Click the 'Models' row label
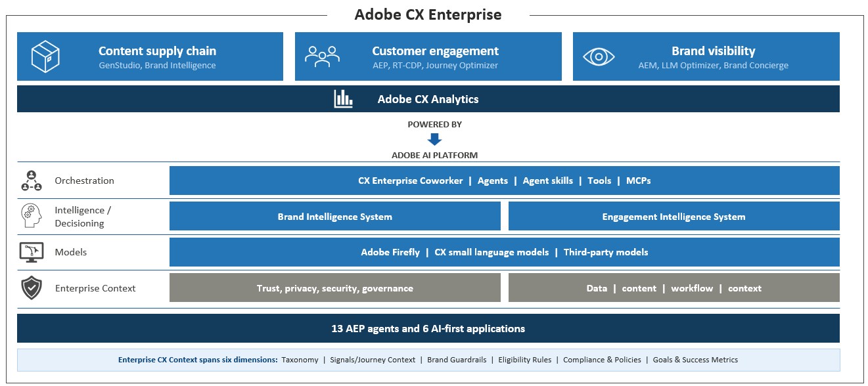Image resolution: width=868 pixels, height=386 pixels. click(x=71, y=252)
